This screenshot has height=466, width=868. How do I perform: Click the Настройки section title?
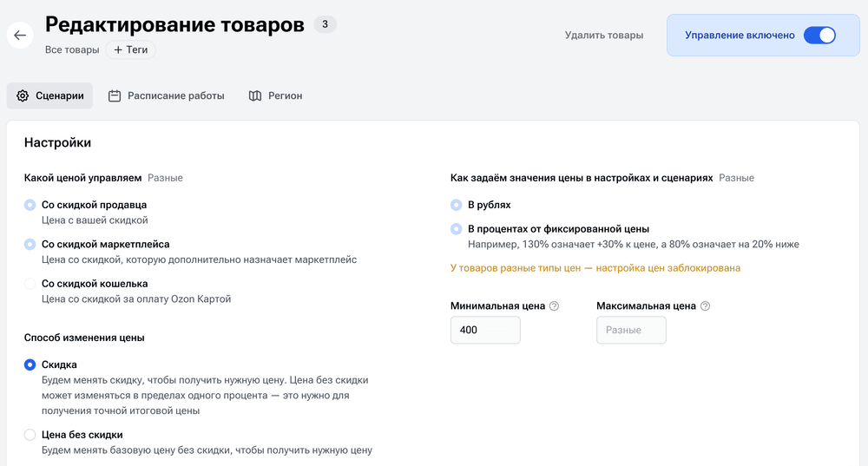click(57, 143)
